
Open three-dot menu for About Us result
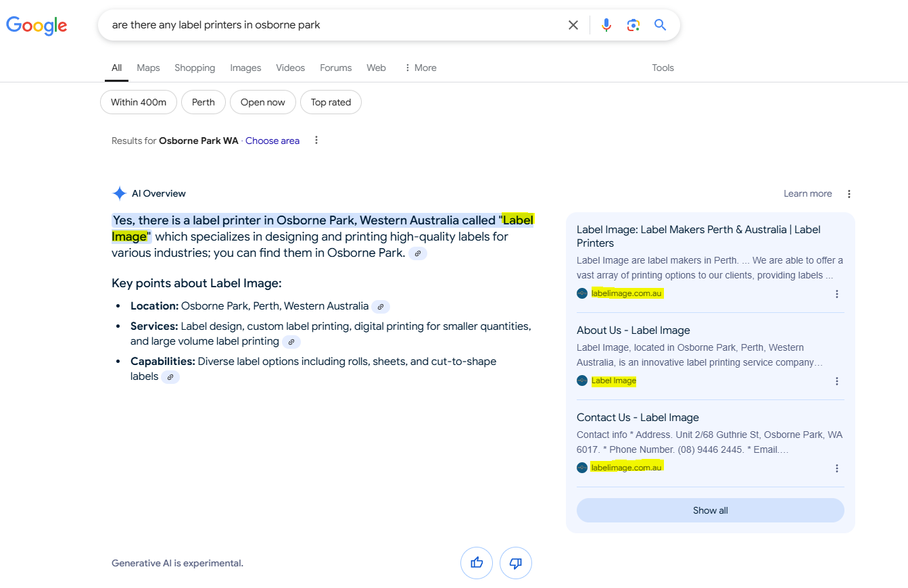tap(837, 381)
